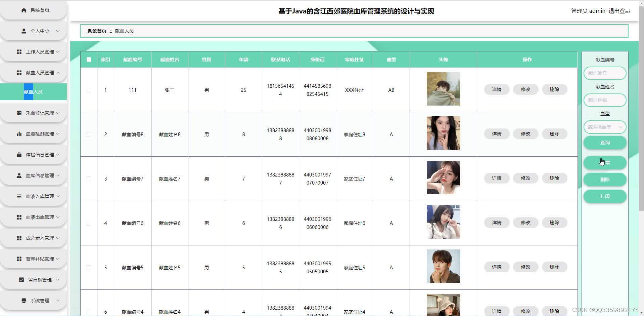Check the checkbox for row 张三
The image size is (644, 316).
click(89, 90)
